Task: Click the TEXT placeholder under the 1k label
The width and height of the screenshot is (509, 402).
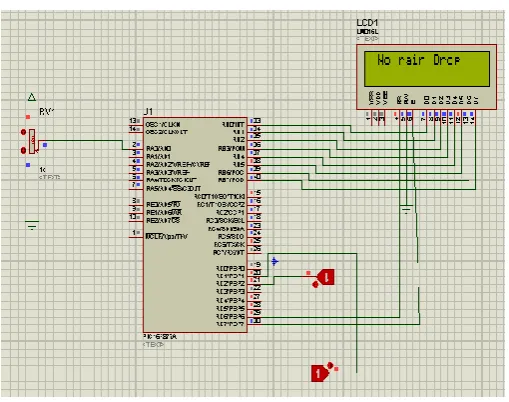Action: click(x=50, y=177)
